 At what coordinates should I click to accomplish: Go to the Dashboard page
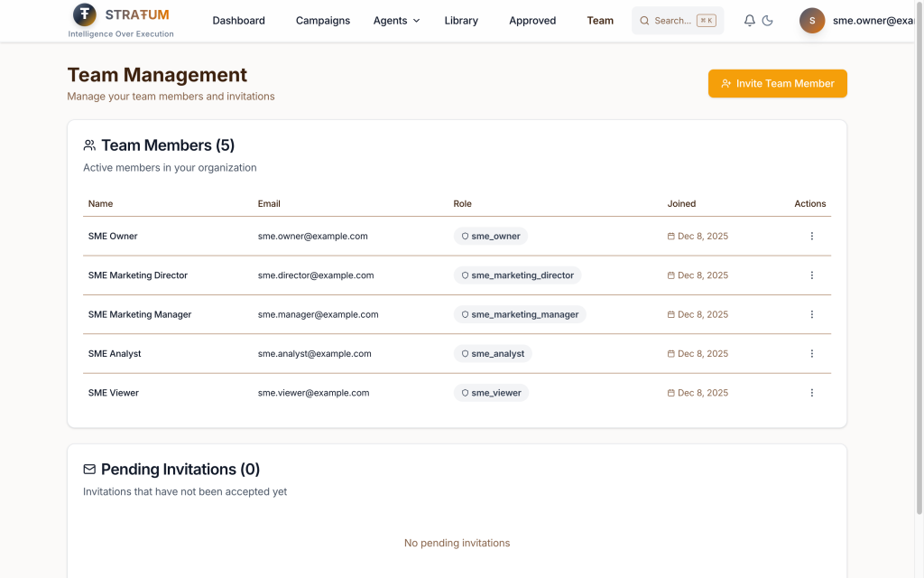(x=238, y=21)
